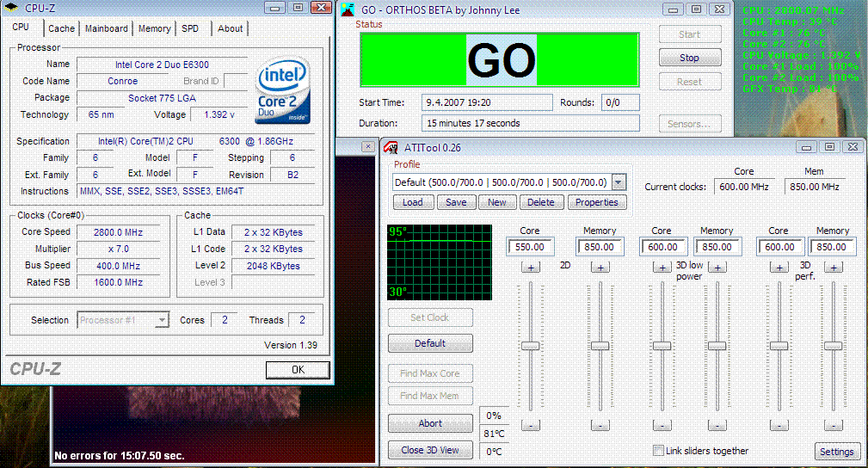Click Find Max Mem button

pyautogui.click(x=430, y=396)
